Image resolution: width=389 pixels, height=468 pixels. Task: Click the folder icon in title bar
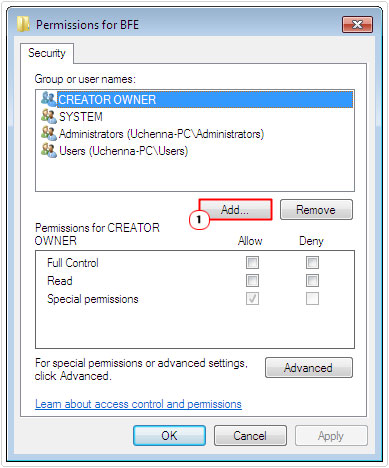coord(23,24)
